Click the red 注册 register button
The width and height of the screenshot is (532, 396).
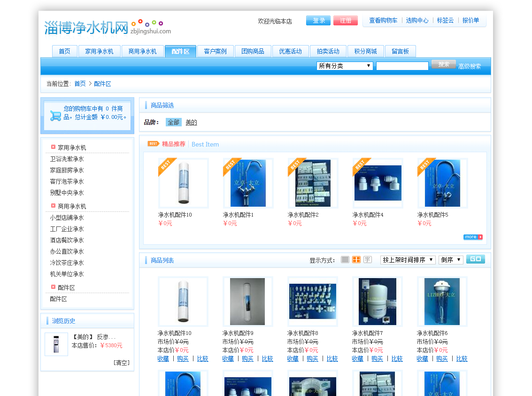point(346,21)
